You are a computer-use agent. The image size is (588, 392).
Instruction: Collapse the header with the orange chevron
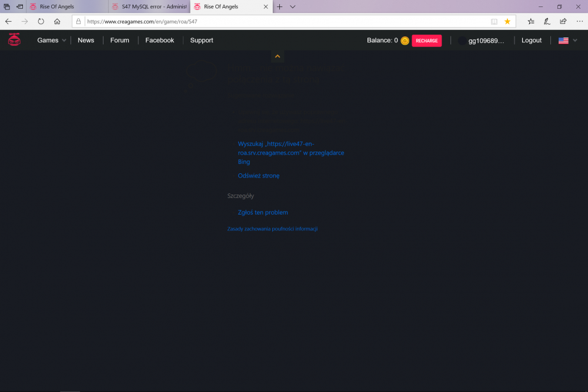point(278,56)
